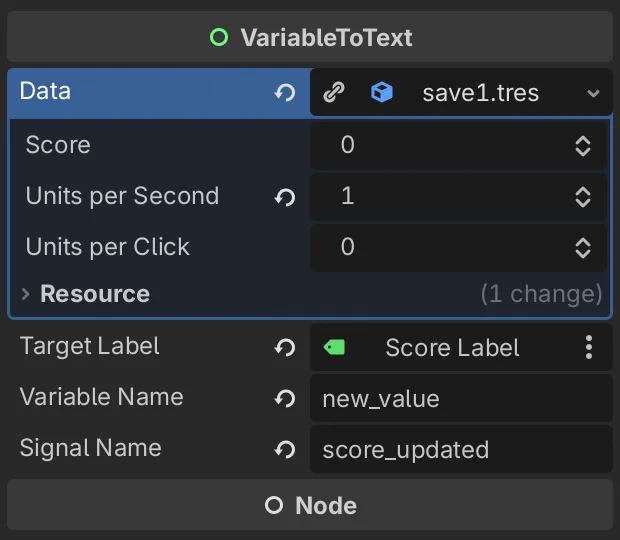This screenshot has width=620, height=540.
Task: Reset Units per Second to default
Action: tap(285, 197)
